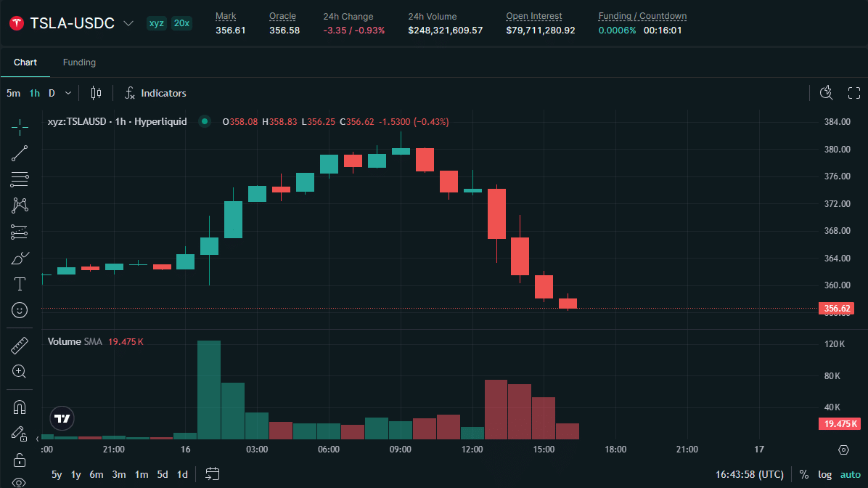Open the Indicators dialog
Viewport: 868px width, 488px height.
[x=155, y=93]
